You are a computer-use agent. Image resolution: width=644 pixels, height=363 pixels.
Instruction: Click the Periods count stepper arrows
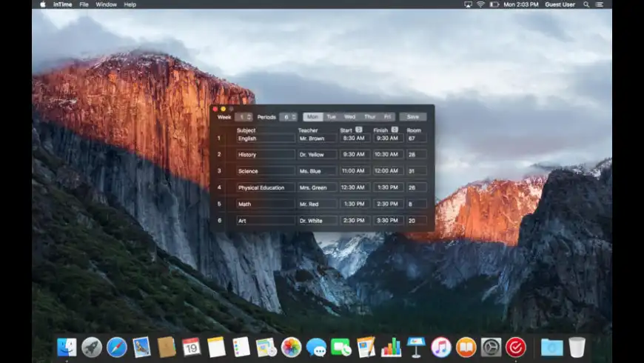[x=293, y=116]
